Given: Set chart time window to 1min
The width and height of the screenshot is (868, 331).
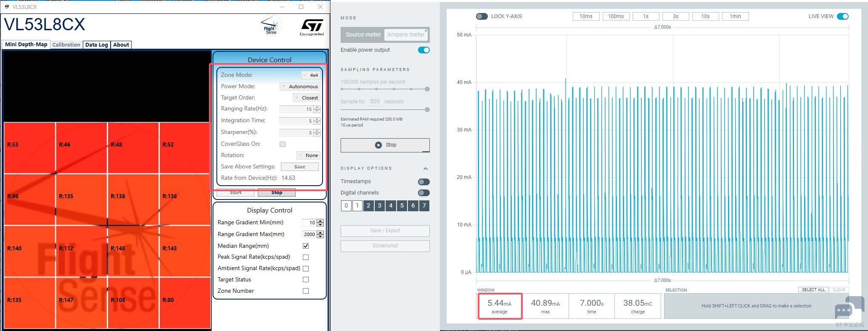Looking at the screenshot, I should coord(735,16).
